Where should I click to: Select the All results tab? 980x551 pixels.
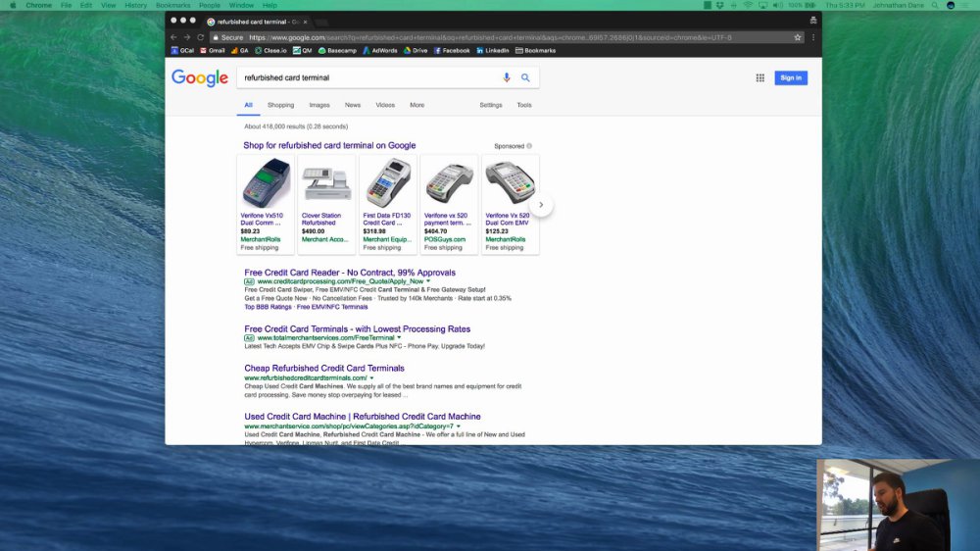point(248,105)
